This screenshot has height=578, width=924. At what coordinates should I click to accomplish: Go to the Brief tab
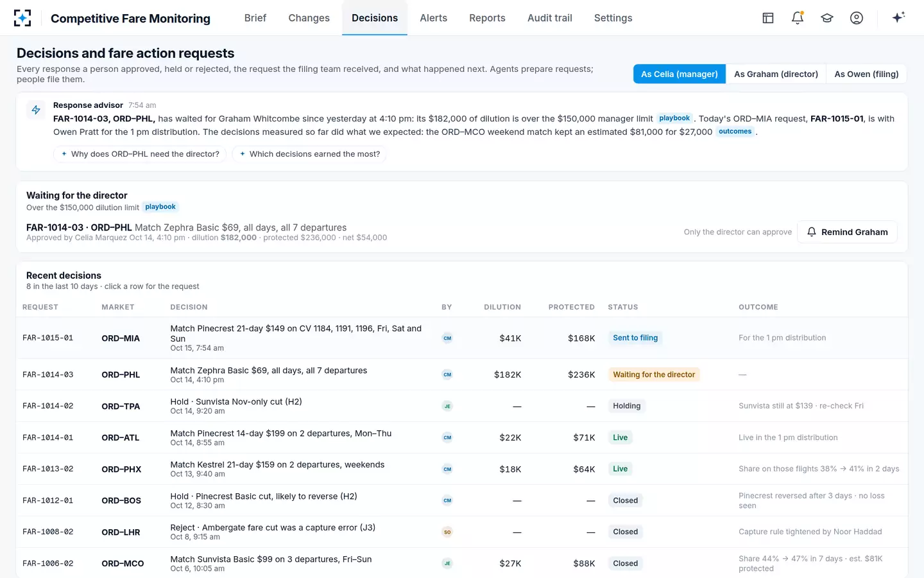pyautogui.click(x=255, y=18)
